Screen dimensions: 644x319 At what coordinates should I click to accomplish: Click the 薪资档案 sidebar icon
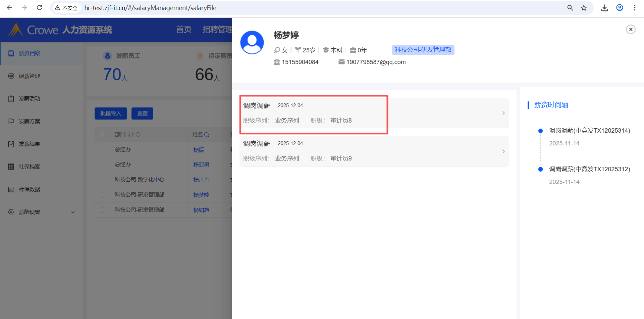pyautogui.click(x=11, y=53)
